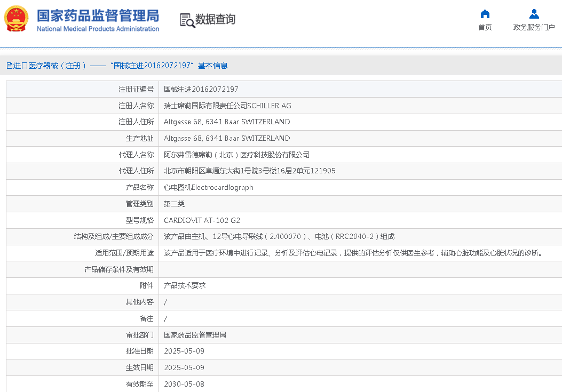The height and width of the screenshot is (392, 562).
Task: Click the 有效期至 label cell
Action: 82,384
